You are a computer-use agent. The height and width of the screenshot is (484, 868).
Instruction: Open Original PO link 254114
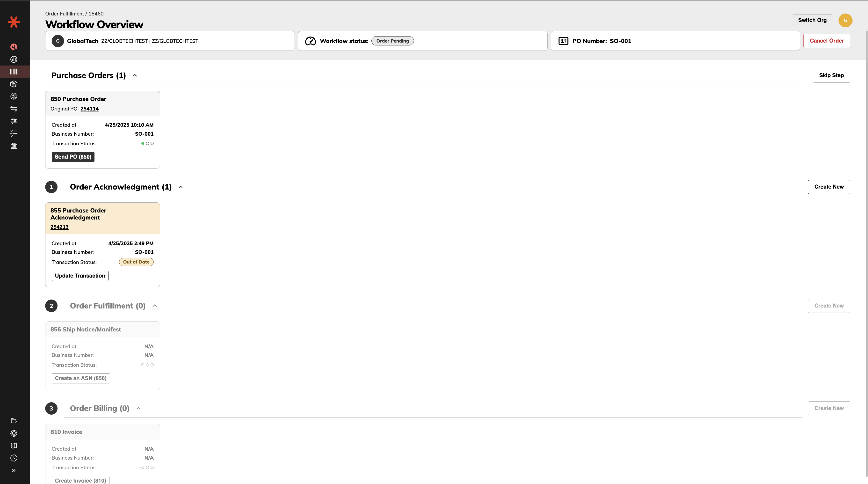[x=89, y=109]
